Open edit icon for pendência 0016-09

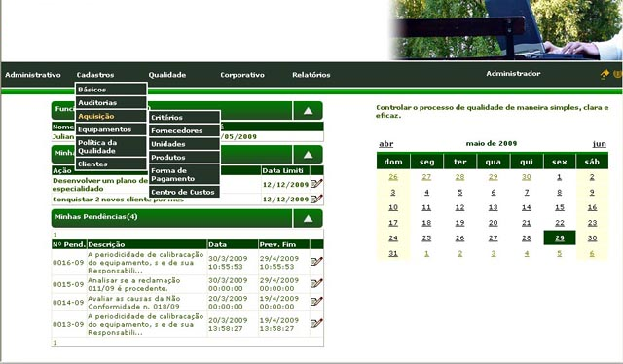click(x=316, y=262)
